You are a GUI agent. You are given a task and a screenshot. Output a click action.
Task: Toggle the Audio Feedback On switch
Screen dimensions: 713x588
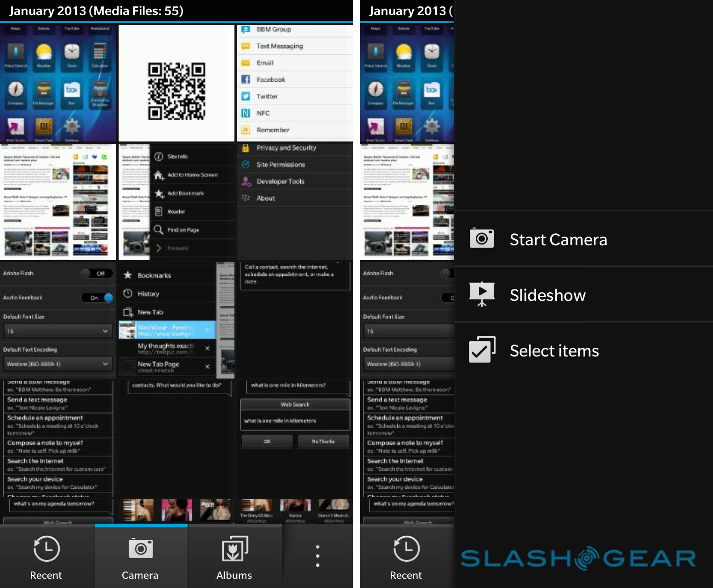[x=97, y=298]
